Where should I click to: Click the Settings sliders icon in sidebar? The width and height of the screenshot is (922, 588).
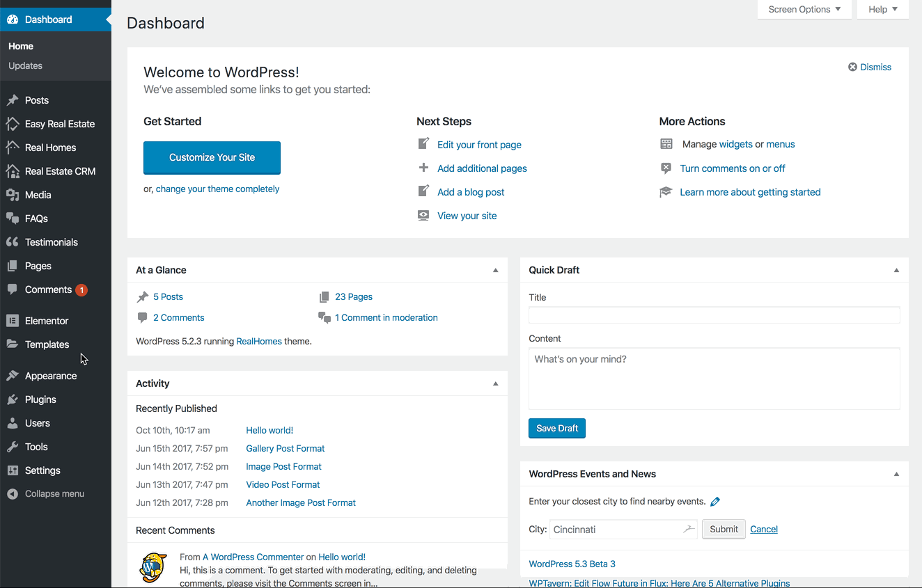pyautogui.click(x=13, y=470)
